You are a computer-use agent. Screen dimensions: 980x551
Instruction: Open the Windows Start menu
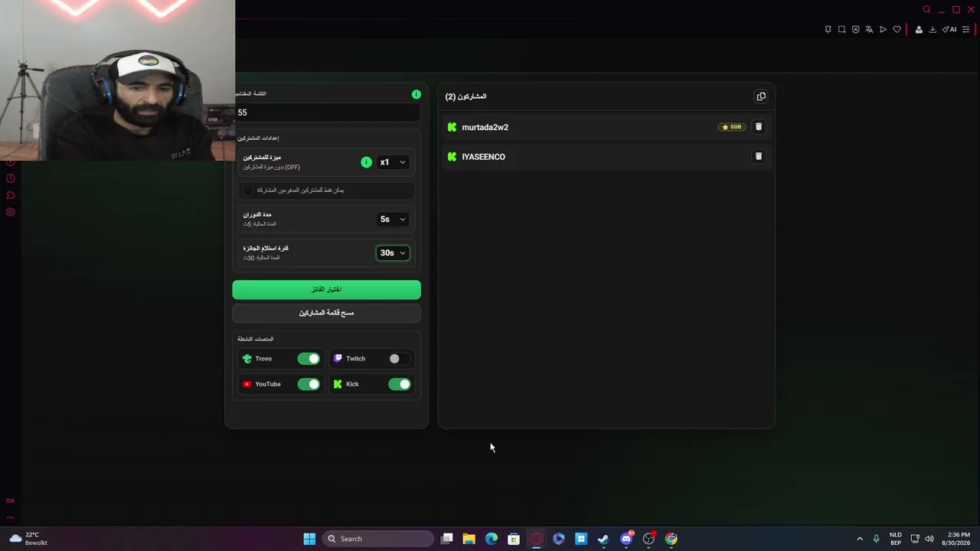click(309, 539)
